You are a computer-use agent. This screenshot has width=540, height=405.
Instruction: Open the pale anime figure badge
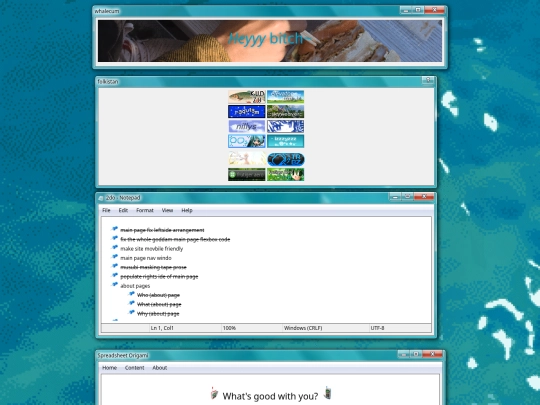click(247, 159)
